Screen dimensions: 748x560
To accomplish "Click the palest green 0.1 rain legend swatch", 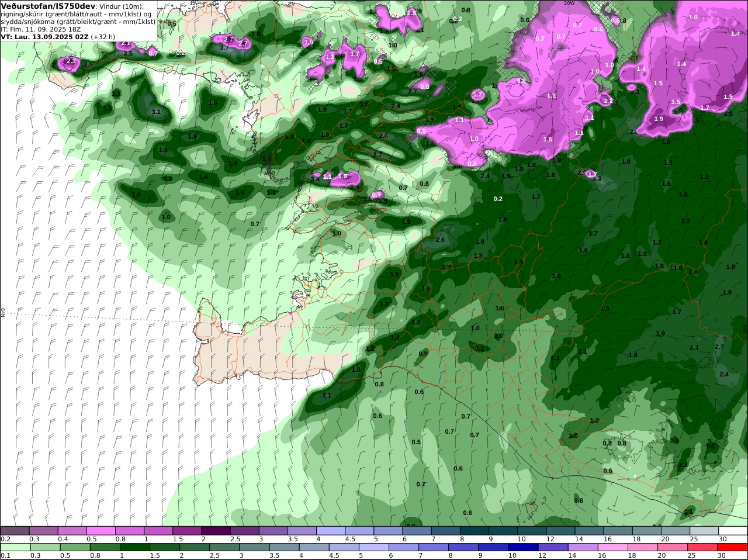I will click(x=15, y=547).
